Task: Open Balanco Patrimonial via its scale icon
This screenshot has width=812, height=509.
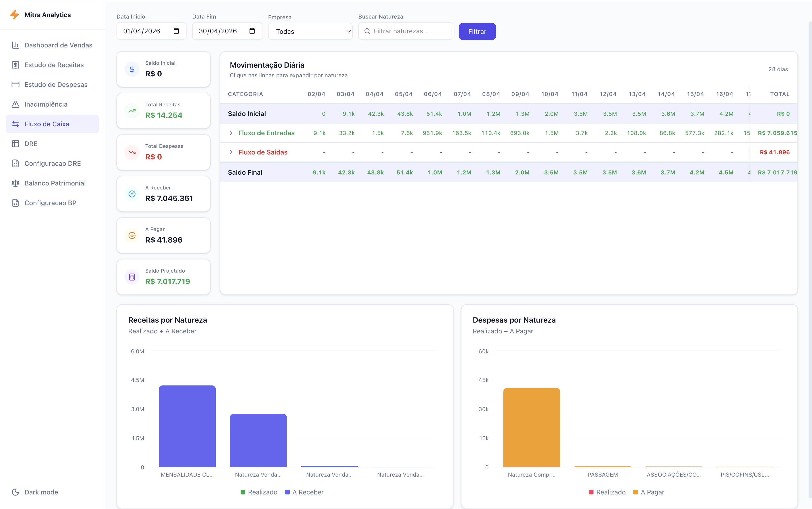Action: 16,183
